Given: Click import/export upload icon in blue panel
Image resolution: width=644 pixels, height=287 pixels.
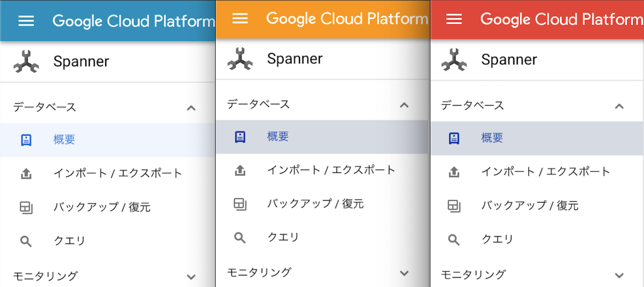Looking at the screenshot, I should click(26, 174).
